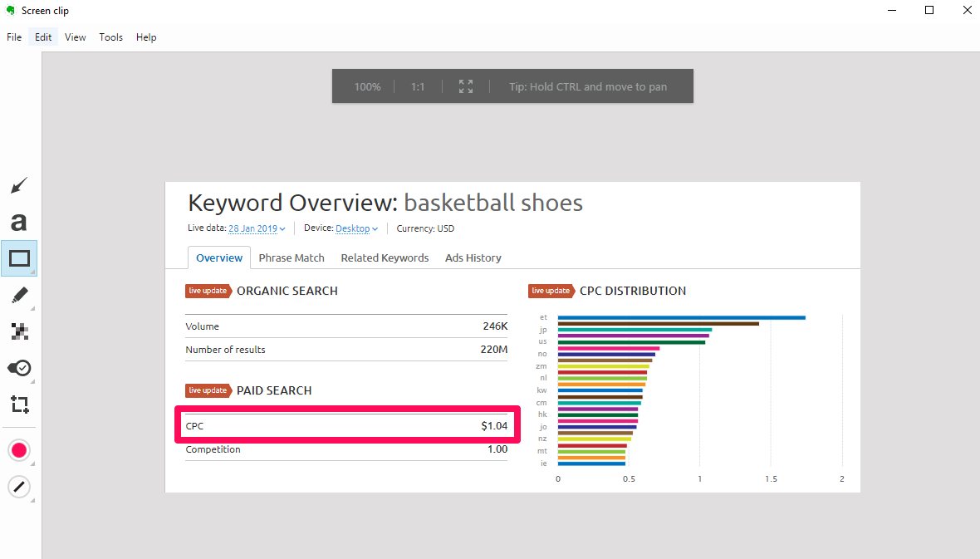The width and height of the screenshot is (980, 559).
Task: Open the File menu
Action: [x=14, y=37]
